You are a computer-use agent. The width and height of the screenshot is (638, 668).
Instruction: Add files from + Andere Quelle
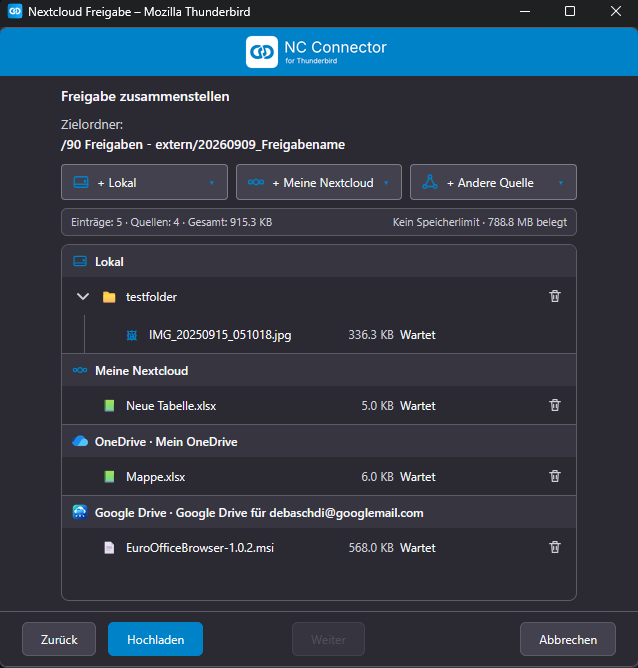[x=493, y=182]
